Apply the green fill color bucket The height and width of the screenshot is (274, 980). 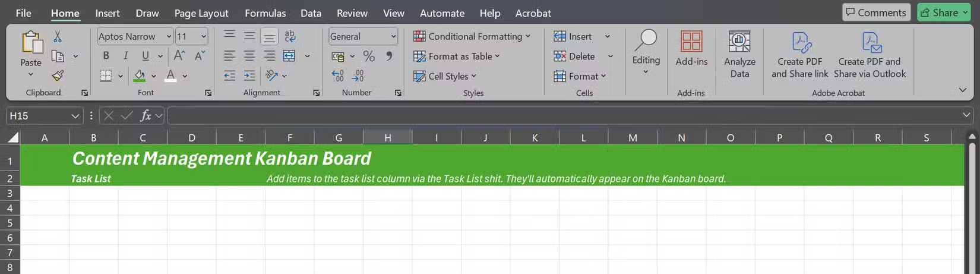(140, 75)
